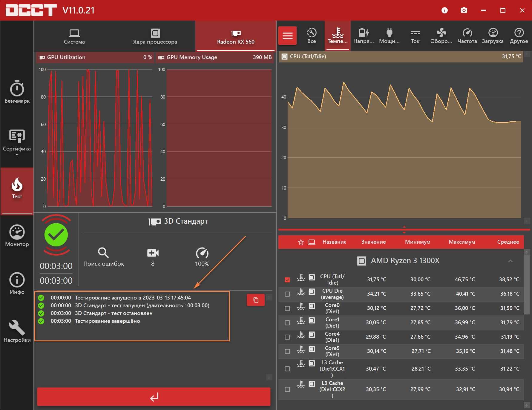The height and width of the screenshot is (410, 532).
Task: Copy the test log with red copy button
Action: [x=256, y=300]
